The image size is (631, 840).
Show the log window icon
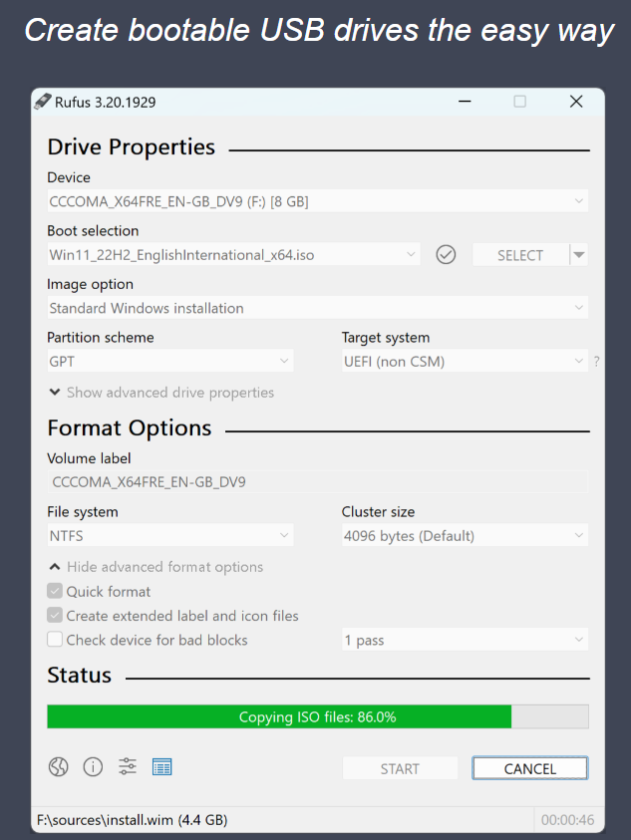coord(162,766)
